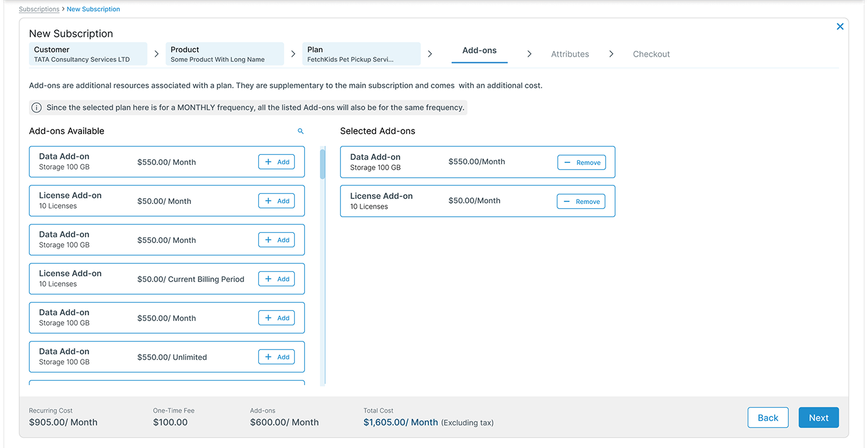Select License Add-on Current Billing Period card
The width and height of the screenshot is (868, 448).
pyautogui.click(x=167, y=279)
